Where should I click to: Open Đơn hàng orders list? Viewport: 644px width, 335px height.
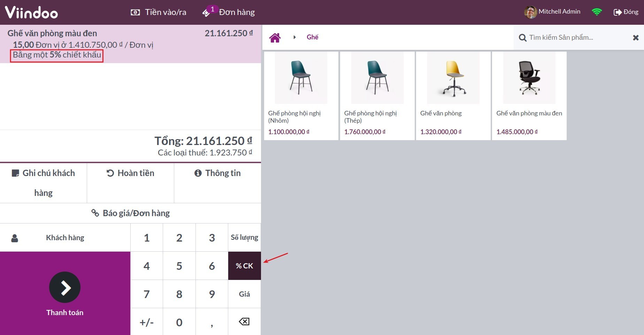(229, 12)
